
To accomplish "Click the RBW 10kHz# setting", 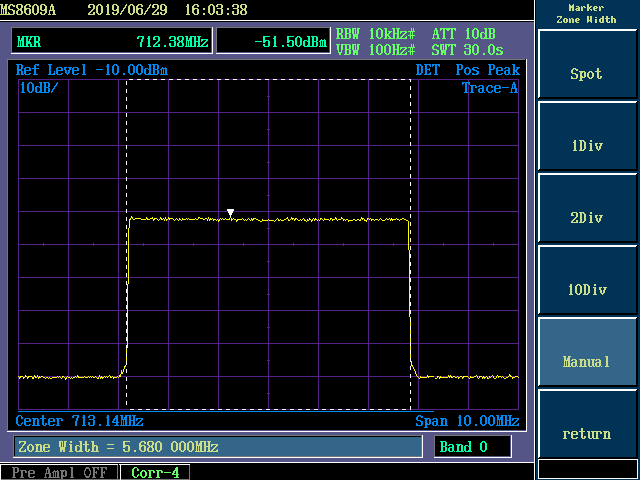I will (x=376, y=34).
